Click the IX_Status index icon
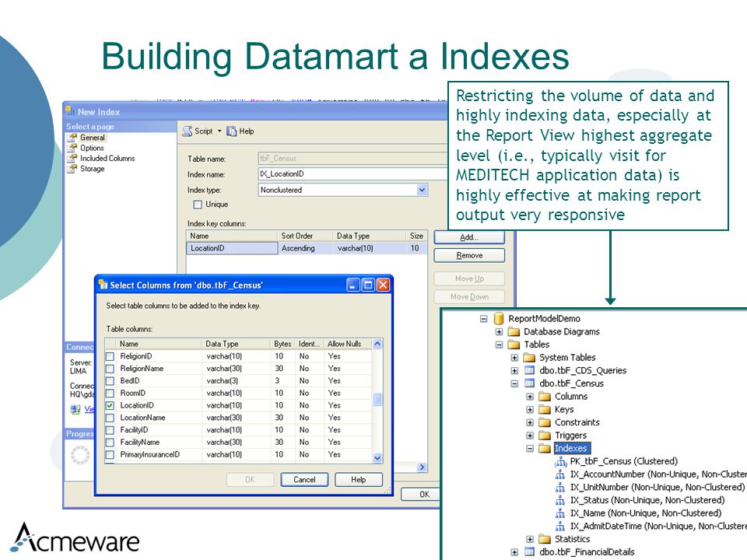Viewport: 747px width, 560px height. [560, 500]
